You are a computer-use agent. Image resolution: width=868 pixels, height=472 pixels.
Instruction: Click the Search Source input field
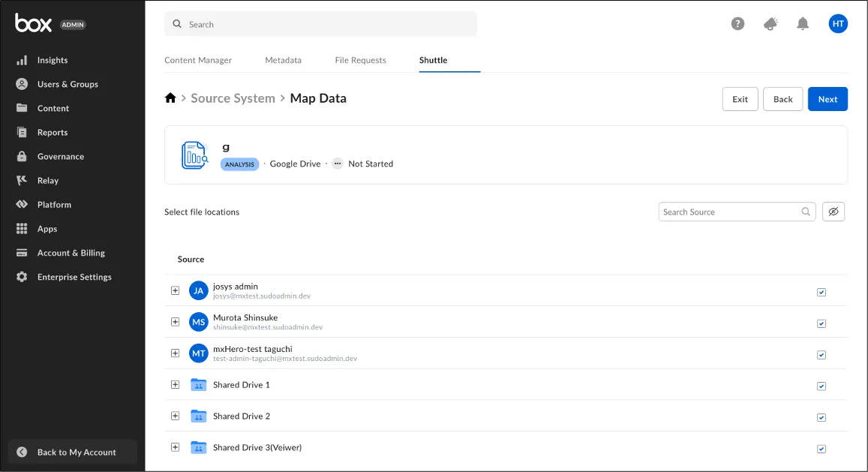click(729, 212)
